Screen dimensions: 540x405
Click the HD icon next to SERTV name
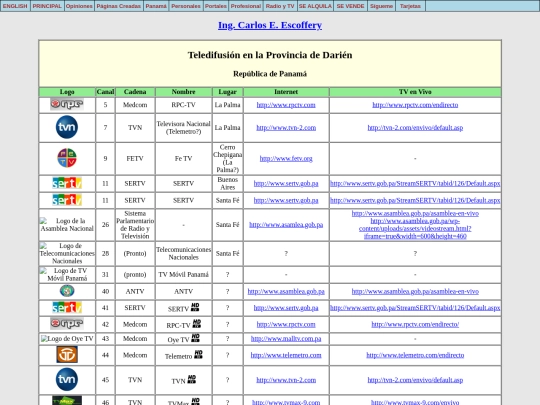coord(195,307)
